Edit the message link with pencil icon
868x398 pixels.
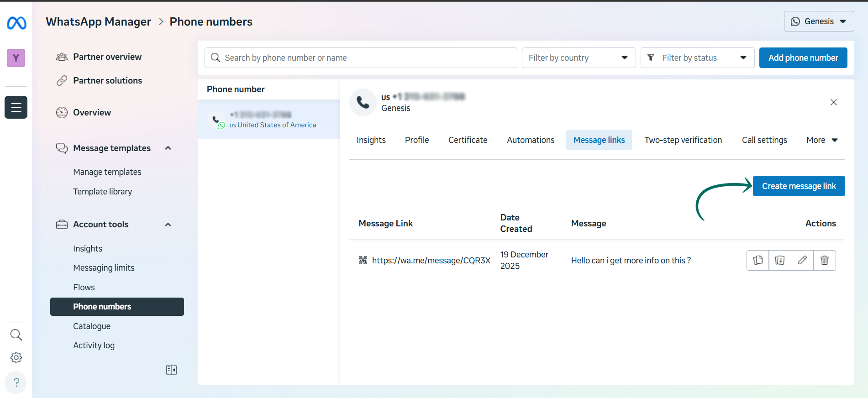802,260
